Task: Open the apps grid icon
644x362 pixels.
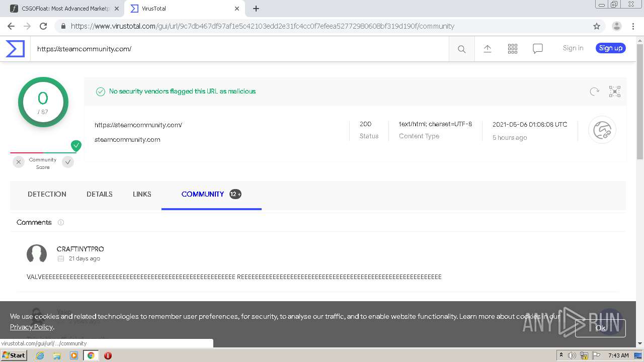Action: [x=513, y=49]
